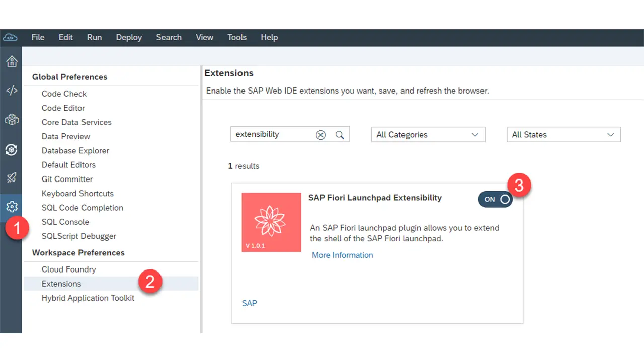Select Code Check preference
Screen dimensions: 644x362
[x=64, y=94]
